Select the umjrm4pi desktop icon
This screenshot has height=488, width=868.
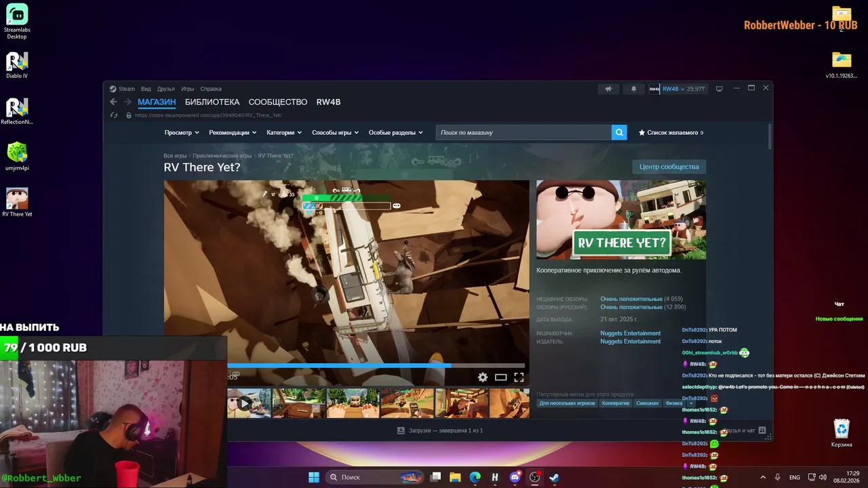point(17,157)
